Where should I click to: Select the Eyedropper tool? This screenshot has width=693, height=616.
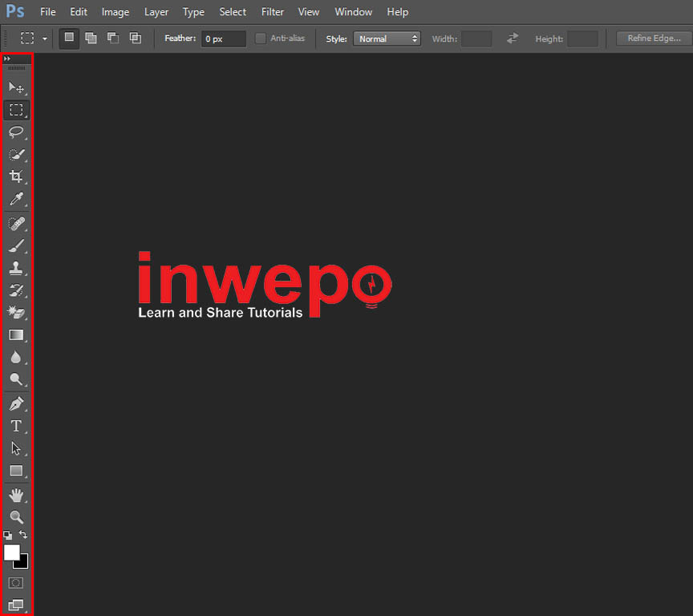coord(16,199)
